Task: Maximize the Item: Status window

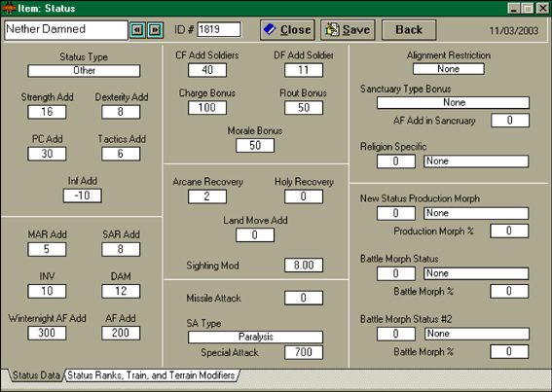Action: [528, 8]
